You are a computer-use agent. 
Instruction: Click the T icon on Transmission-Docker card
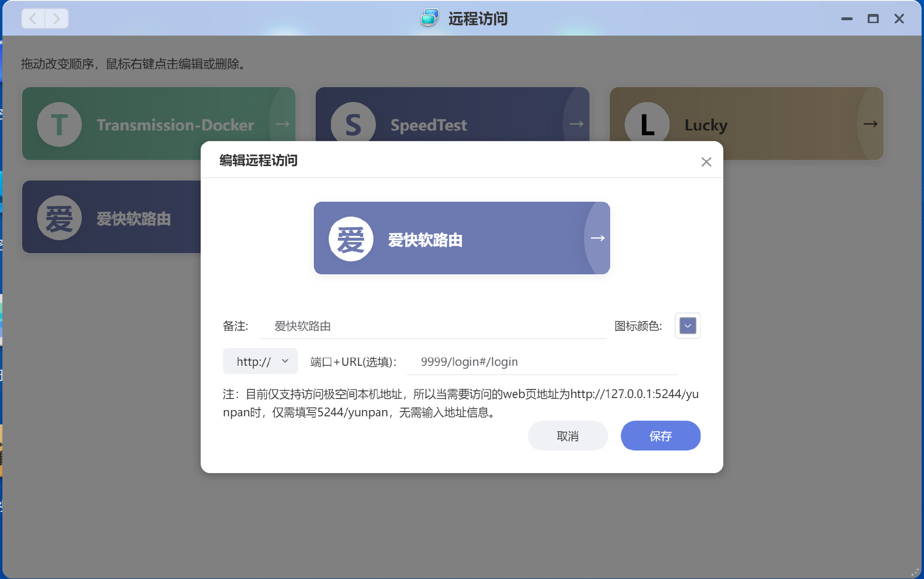[x=59, y=124]
